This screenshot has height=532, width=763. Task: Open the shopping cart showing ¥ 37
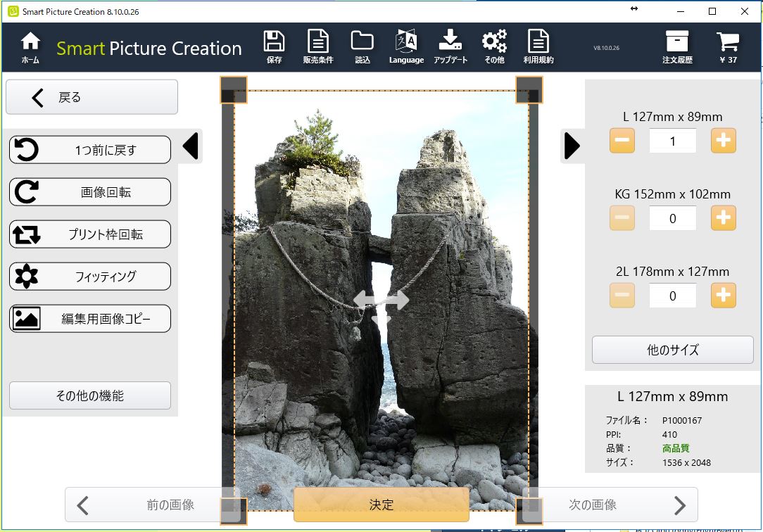click(x=728, y=47)
